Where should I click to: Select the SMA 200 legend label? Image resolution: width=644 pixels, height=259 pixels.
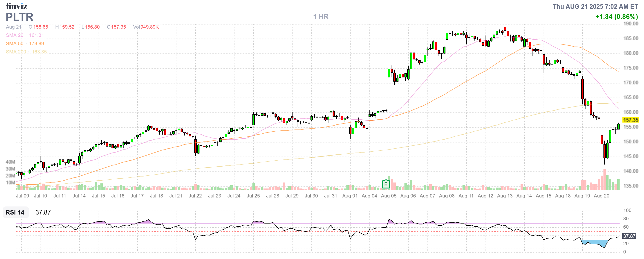pyautogui.click(x=16, y=52)
